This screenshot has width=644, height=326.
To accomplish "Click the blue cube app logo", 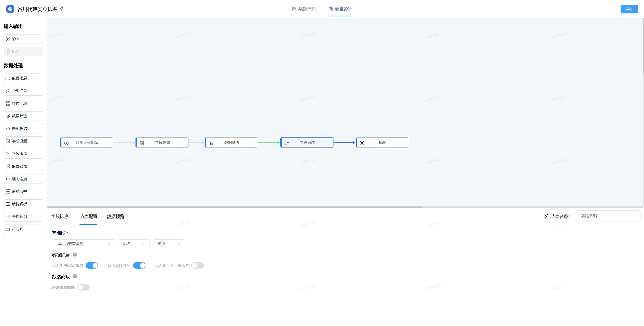I will pos(10,9).
